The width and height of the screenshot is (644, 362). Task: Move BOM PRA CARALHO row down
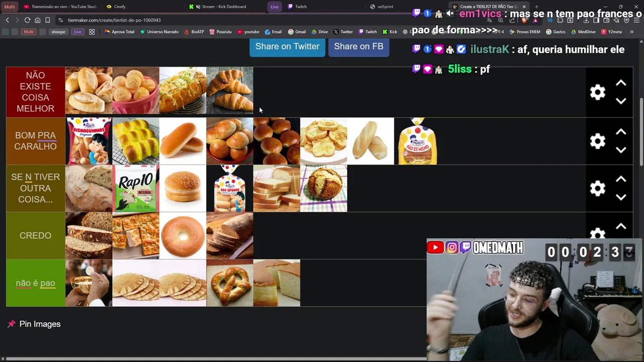coord(621,150)
